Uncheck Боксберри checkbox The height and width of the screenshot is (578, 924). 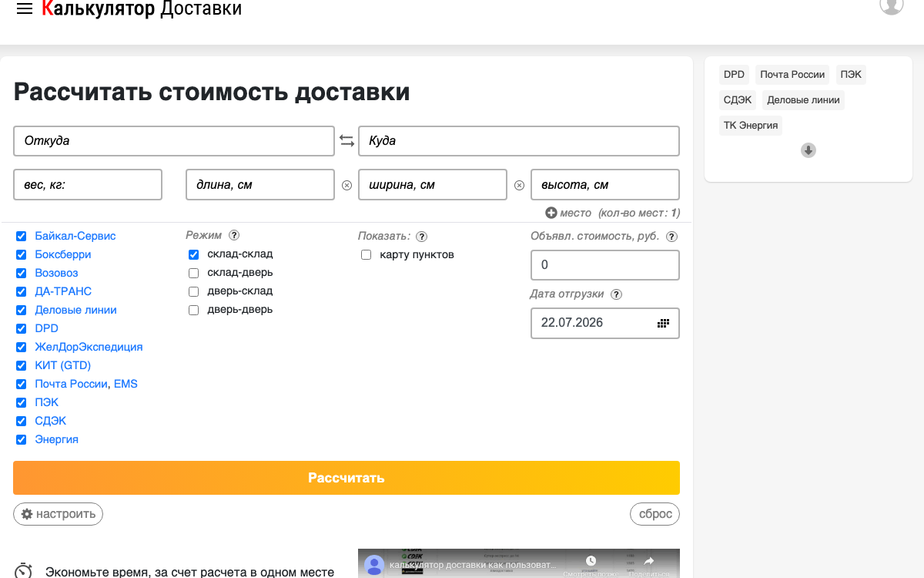[22, 254]
